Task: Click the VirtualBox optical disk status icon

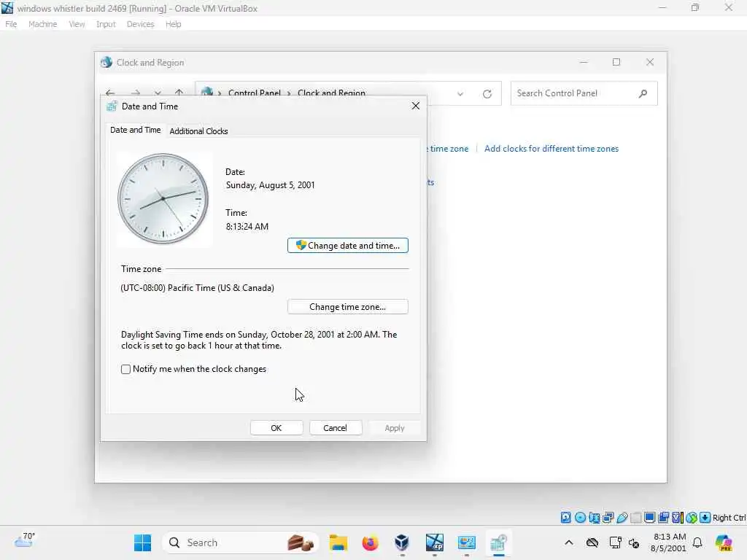Action: 580,518
